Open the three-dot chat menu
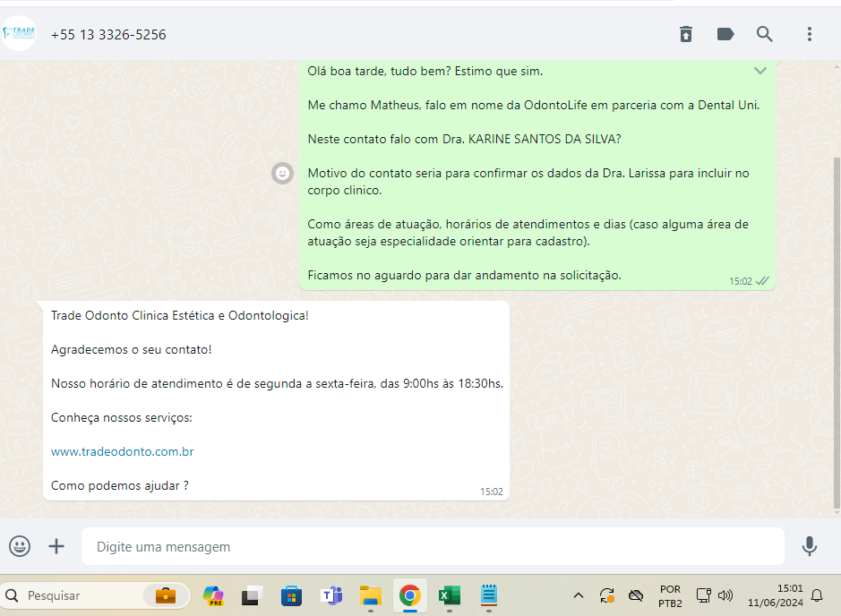Screen dimensions: 841x616 pyautogui.click(x=810, y=34)
